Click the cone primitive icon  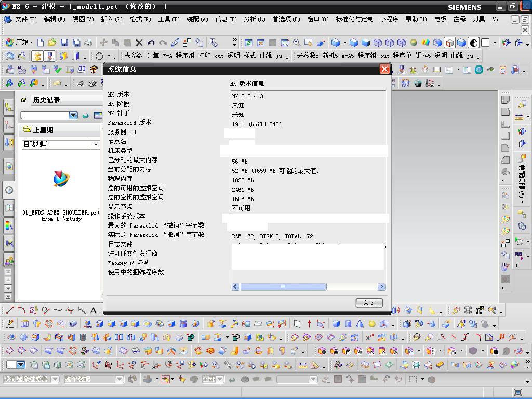coord(360,324)
